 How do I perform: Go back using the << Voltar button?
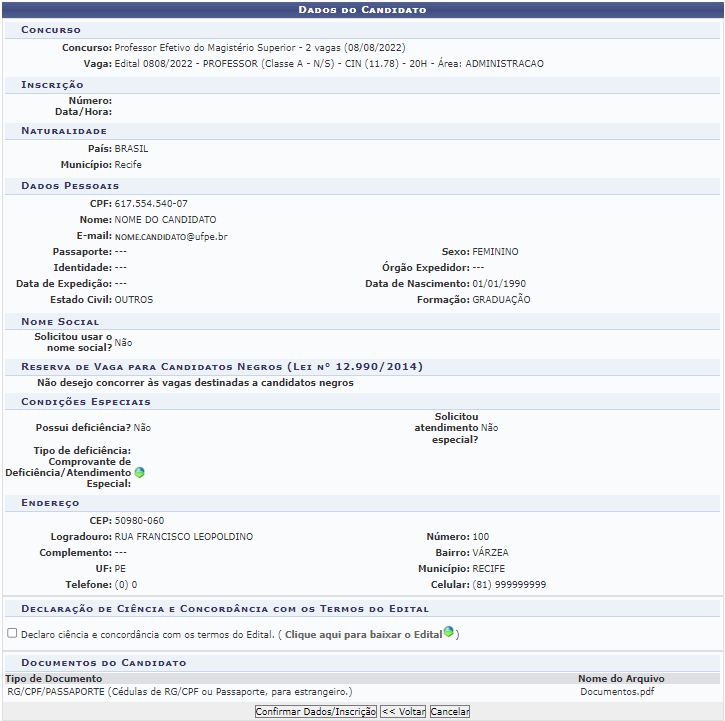point(403,712)
